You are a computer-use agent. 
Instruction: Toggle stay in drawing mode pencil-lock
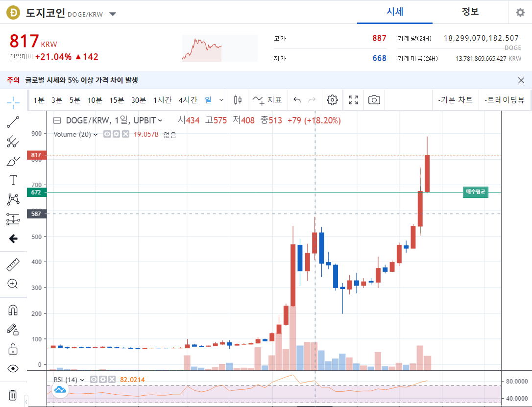(13, 329)
